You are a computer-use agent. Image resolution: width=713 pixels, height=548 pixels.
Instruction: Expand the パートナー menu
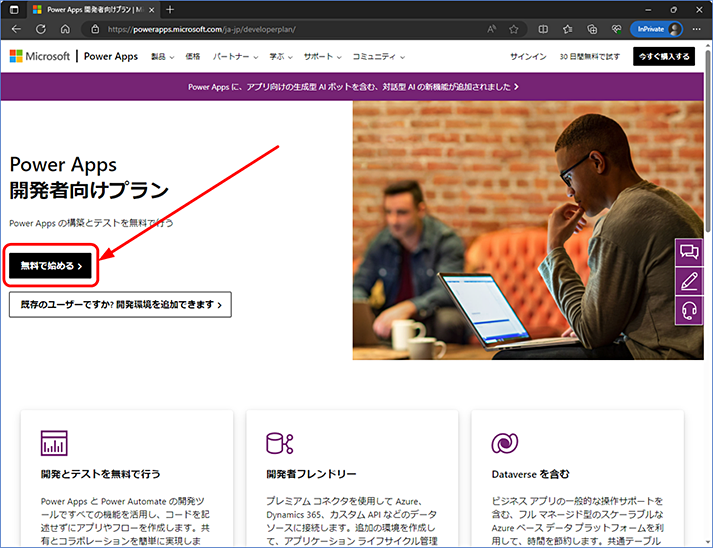click(x=236, y=57)
